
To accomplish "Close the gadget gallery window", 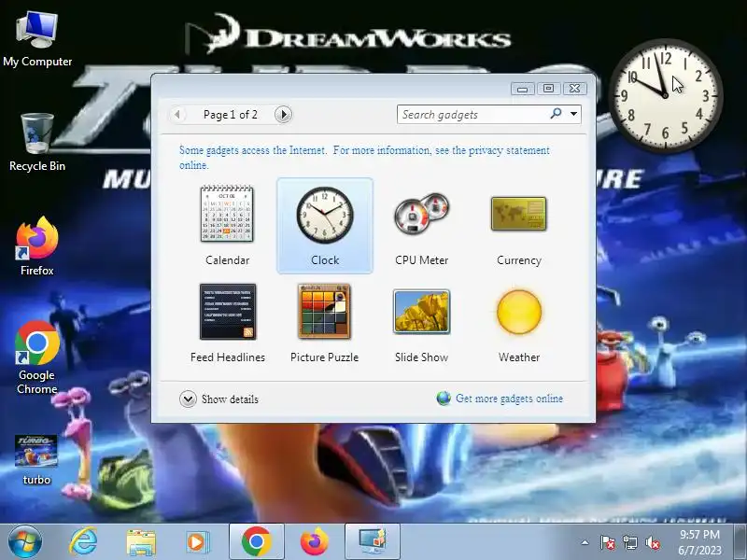I will 574,89.
